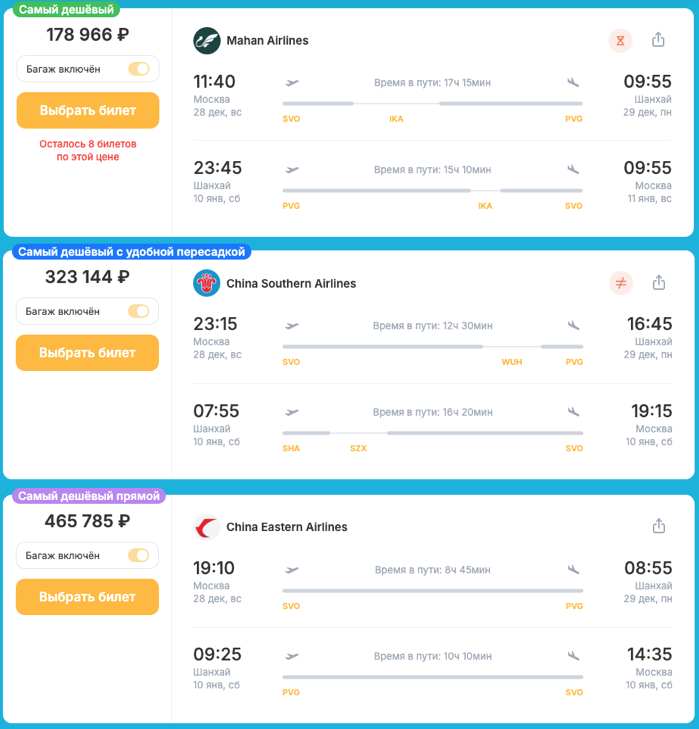Screen dimensions: 699x729
Task: Click the Mahan Airlines logo
Action: [207, 40]
